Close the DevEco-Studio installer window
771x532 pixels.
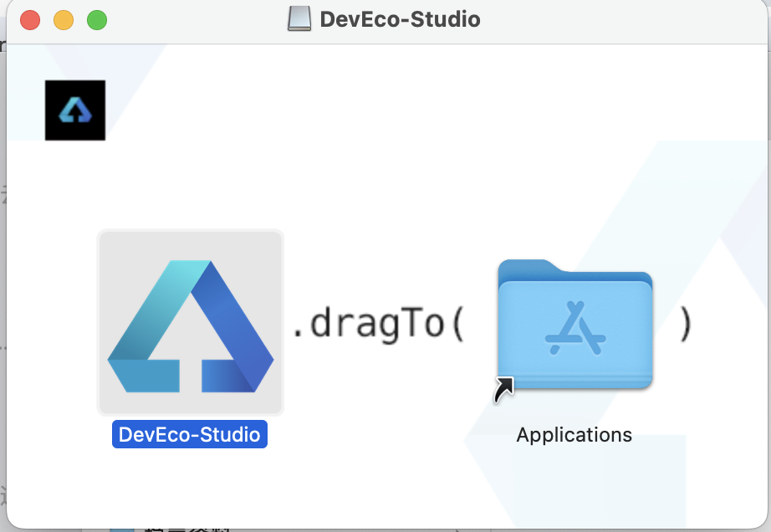tap(30, 20)
